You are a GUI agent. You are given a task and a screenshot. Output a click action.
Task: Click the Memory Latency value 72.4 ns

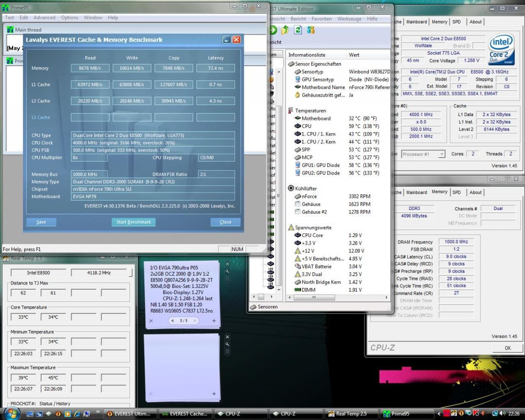(216, 68)
